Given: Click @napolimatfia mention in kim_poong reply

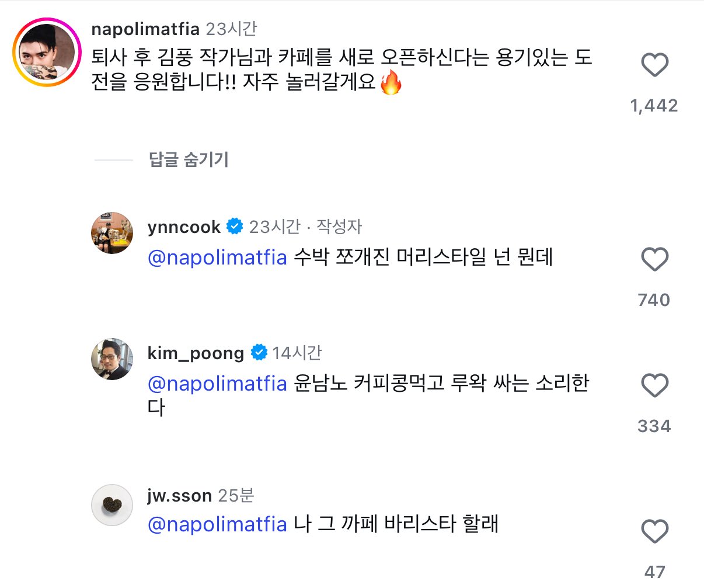Looking at the screenshot, I should click(217, 384).
